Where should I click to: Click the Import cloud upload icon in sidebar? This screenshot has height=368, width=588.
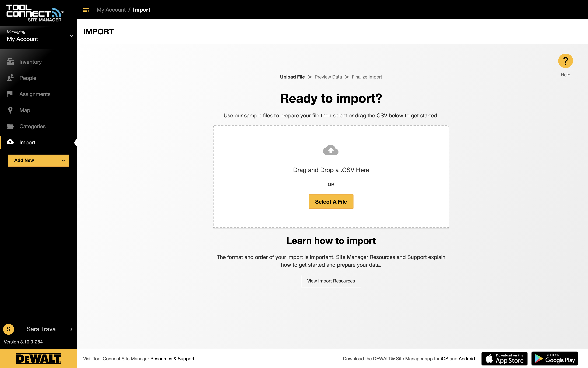[10, 142]
